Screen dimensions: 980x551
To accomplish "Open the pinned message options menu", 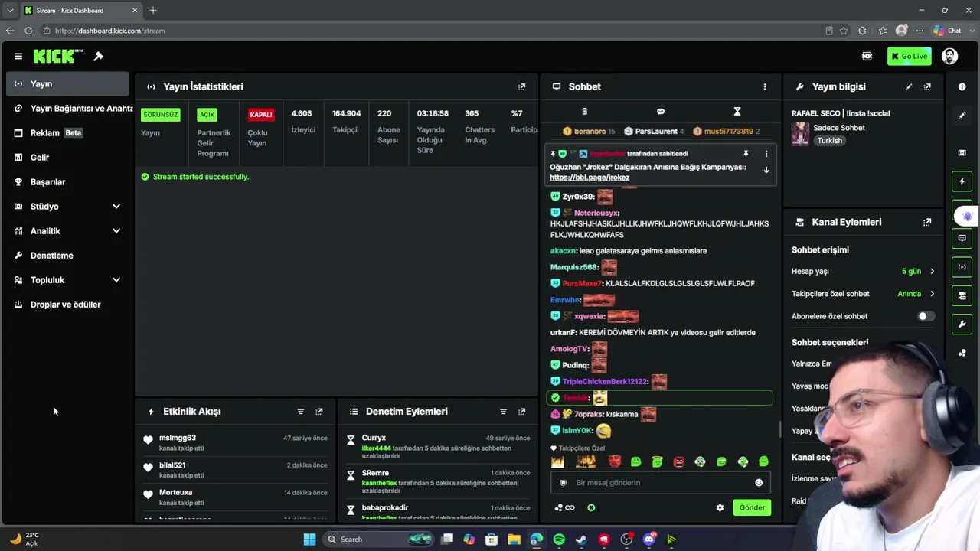I will 766,154.
